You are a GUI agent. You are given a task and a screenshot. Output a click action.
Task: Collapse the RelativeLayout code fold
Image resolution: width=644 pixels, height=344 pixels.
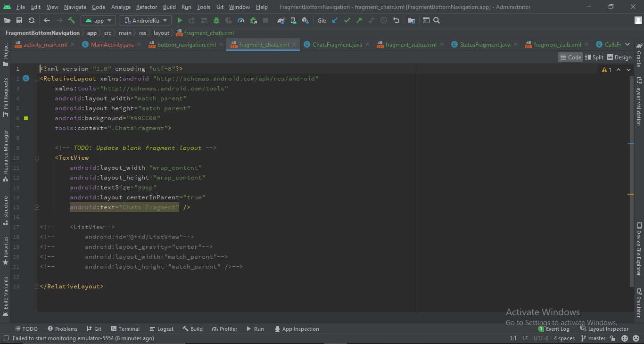[36, 78]
